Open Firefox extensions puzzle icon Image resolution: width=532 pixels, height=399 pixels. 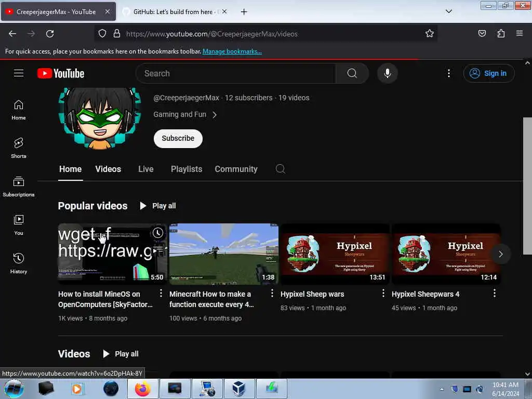(x=501, y=33)
